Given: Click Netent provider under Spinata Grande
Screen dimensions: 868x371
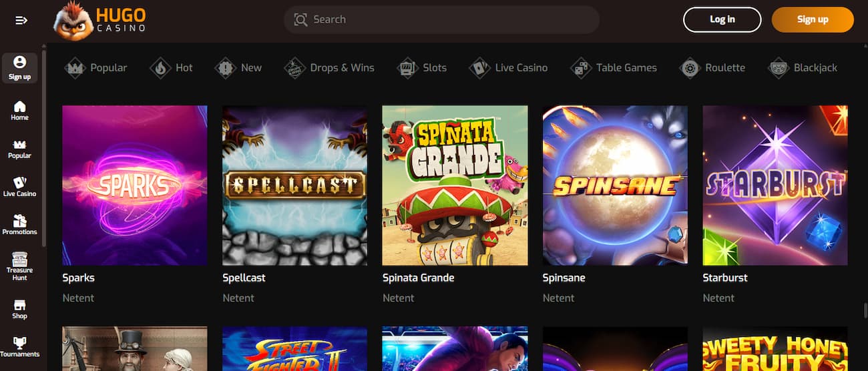Looking at the screenshot, I should [399, 298].
